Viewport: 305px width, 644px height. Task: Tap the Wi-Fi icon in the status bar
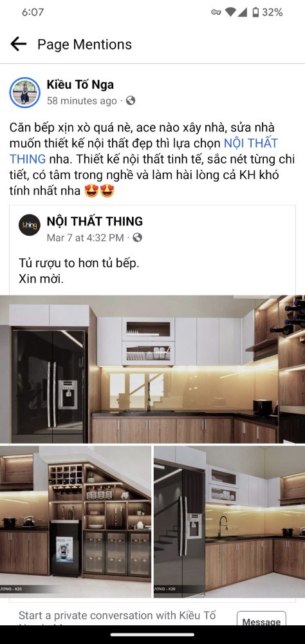(x=231, y=12)
